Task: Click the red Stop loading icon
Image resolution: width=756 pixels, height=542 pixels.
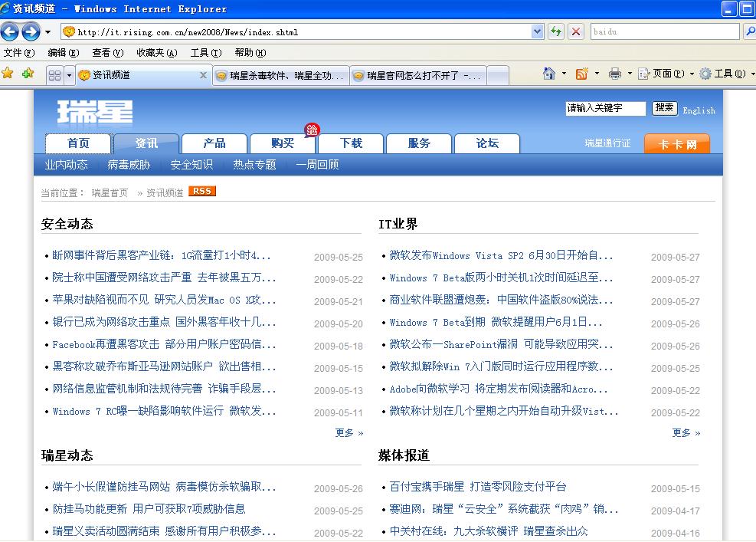Action: point(576,31)
